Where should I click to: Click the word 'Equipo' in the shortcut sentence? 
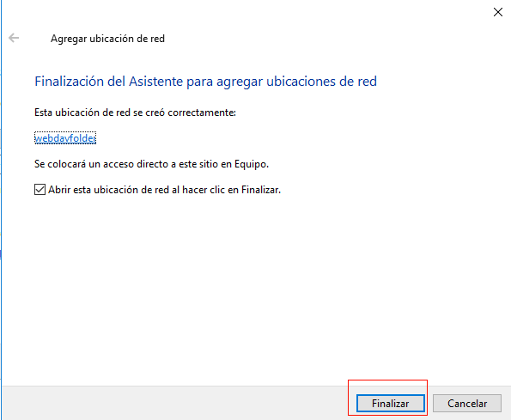point(251,164)
